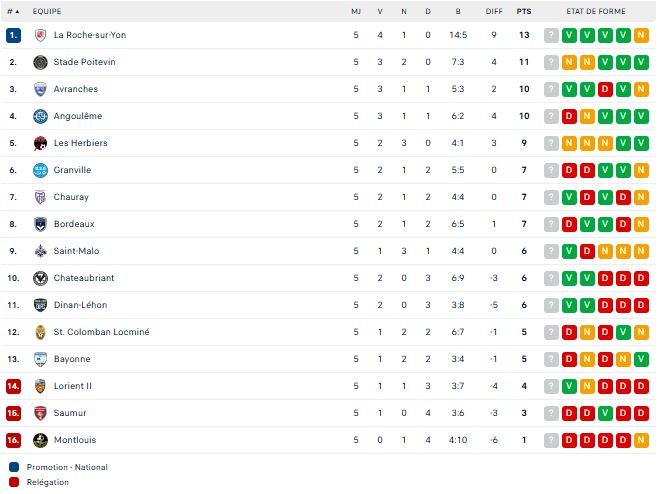
Task: Click Lorient II club crest
Action: point(40,386)
